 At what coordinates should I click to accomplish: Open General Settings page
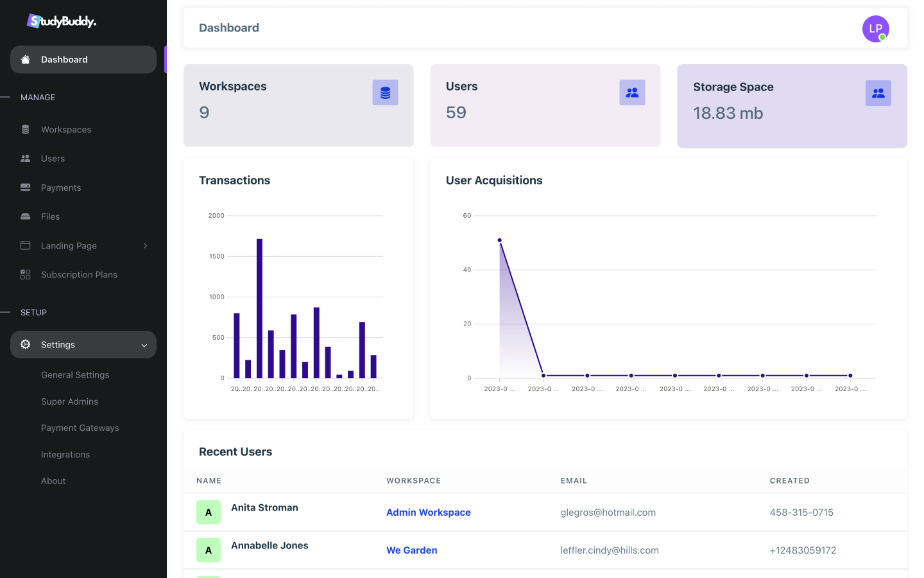[75, 375]
